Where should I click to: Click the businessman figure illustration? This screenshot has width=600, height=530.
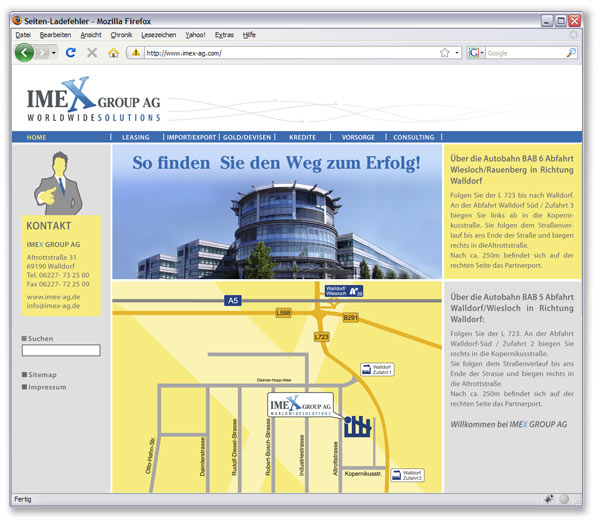click(58, 183)
